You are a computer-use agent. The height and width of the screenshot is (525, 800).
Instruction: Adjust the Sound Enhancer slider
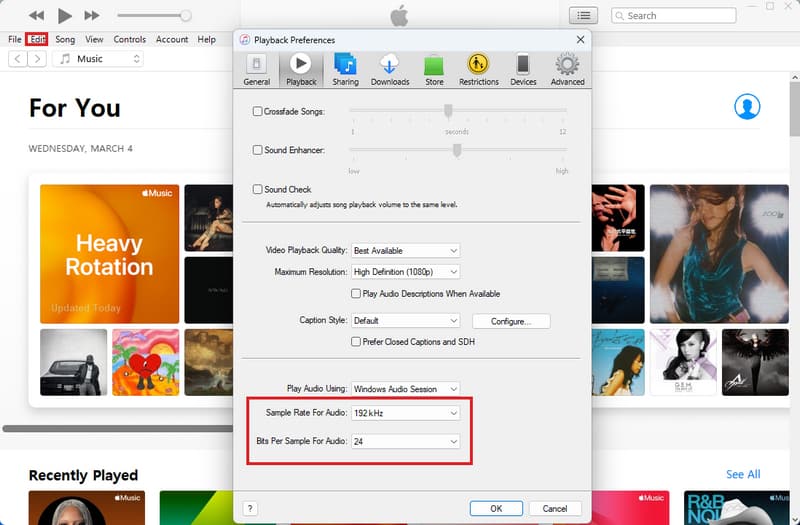(x=457, y=150)
